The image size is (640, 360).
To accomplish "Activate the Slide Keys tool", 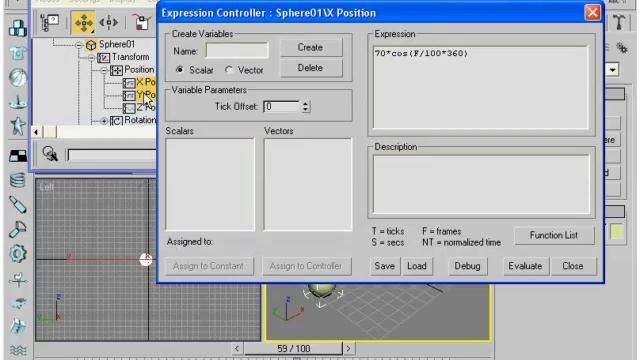I will pos(109,22).
